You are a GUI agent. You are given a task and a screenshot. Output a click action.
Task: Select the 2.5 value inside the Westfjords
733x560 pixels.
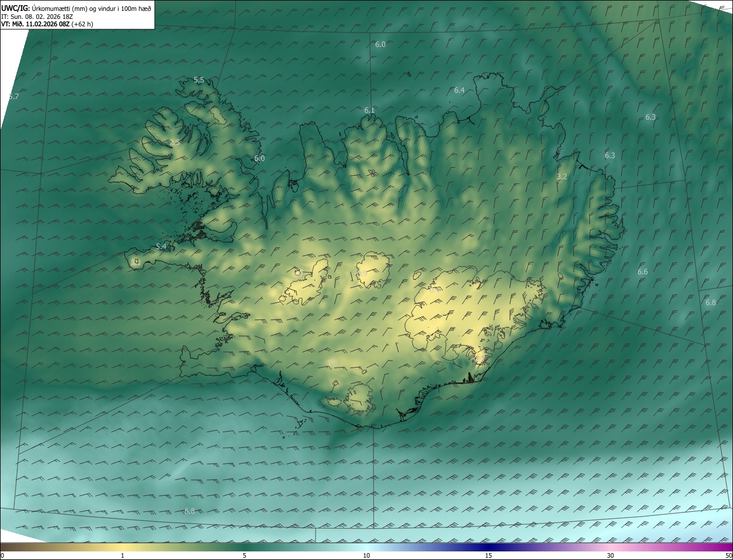coord(175,142)
